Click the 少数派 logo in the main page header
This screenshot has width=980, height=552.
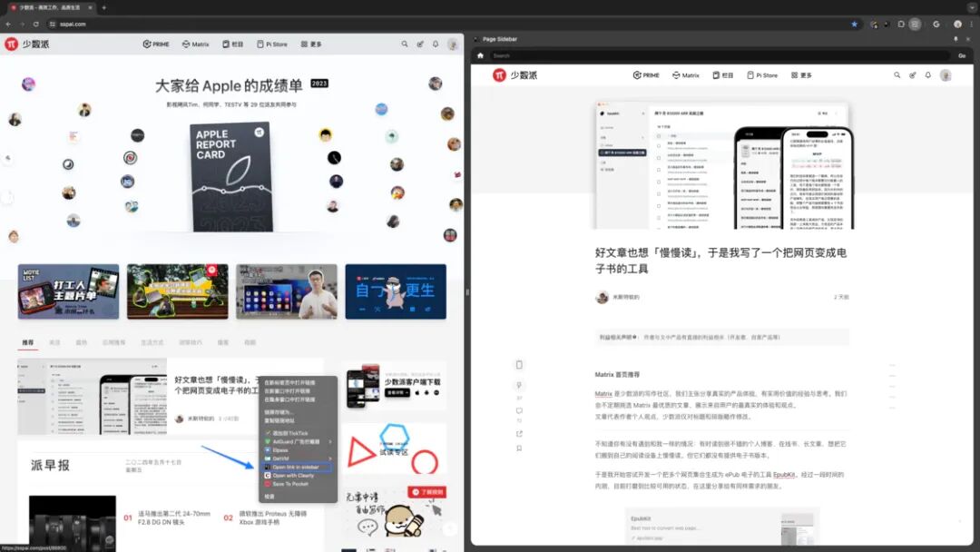pos(27,44)
